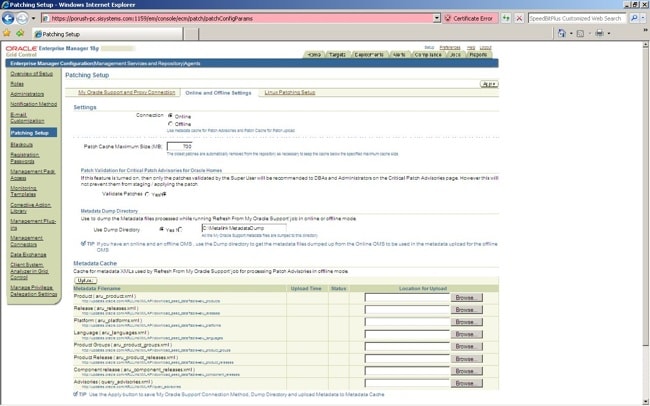Open Blackouts in the sidebar
This screenshot has width=650, height=406.
click(22, 145)
